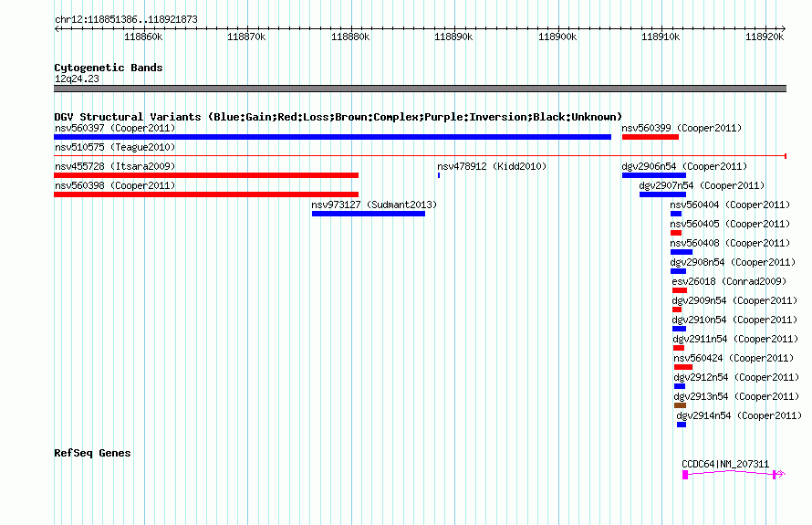Click the dgv2912n54 (Cooper2011) label
This screenshot has width=812, height=525.
coord(737,377)
